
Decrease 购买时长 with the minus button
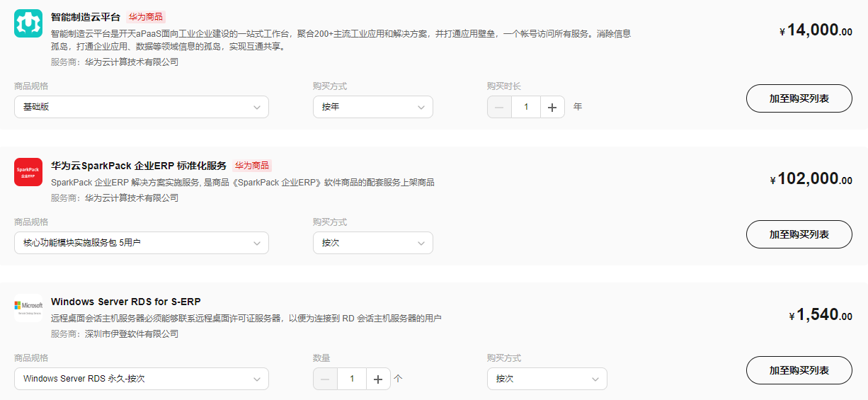pos(499,107)
